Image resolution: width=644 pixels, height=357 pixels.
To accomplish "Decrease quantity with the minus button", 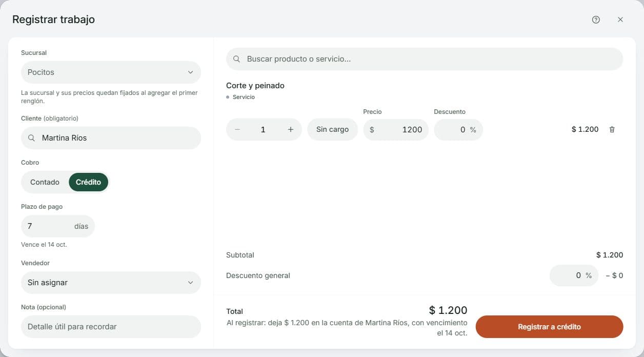I will point(237,129).
